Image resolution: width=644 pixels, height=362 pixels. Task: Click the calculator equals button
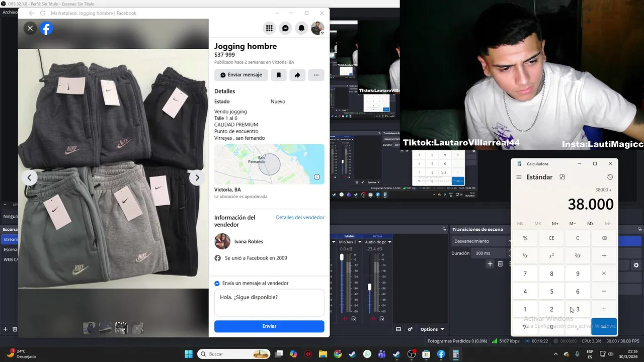[x=604, y=327]
